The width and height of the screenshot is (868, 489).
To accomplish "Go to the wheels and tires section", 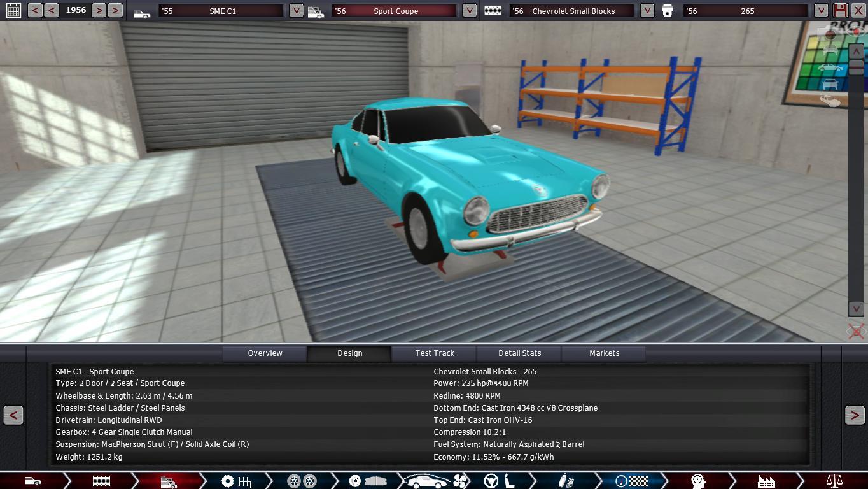I will tap(302, 481).
